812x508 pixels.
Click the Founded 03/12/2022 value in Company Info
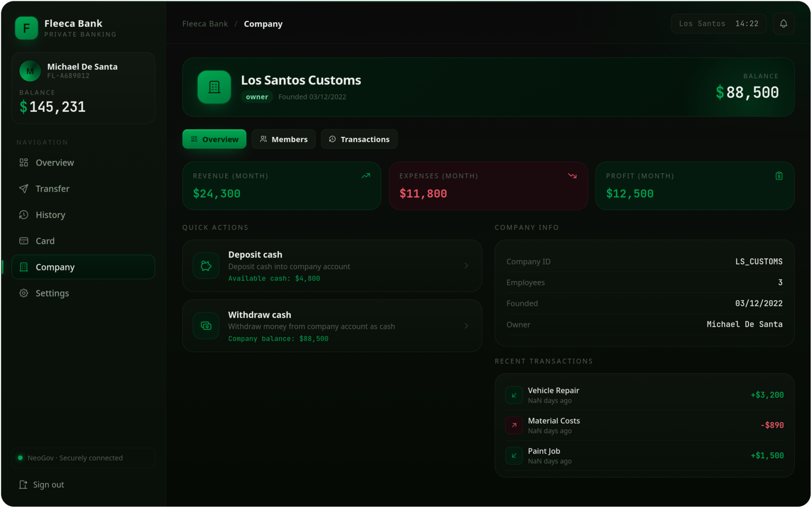click(759, 303)
